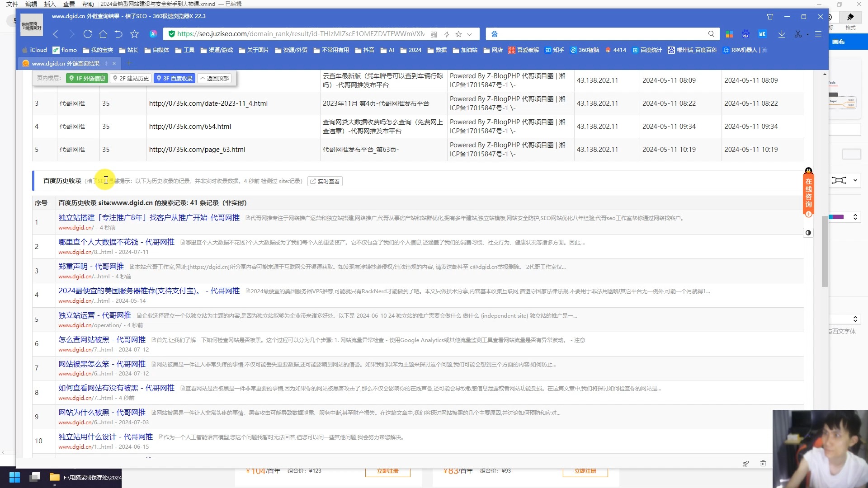Open the iCloud bookmark
This screenshot has width=868, height=488.
tap(34, 50)
